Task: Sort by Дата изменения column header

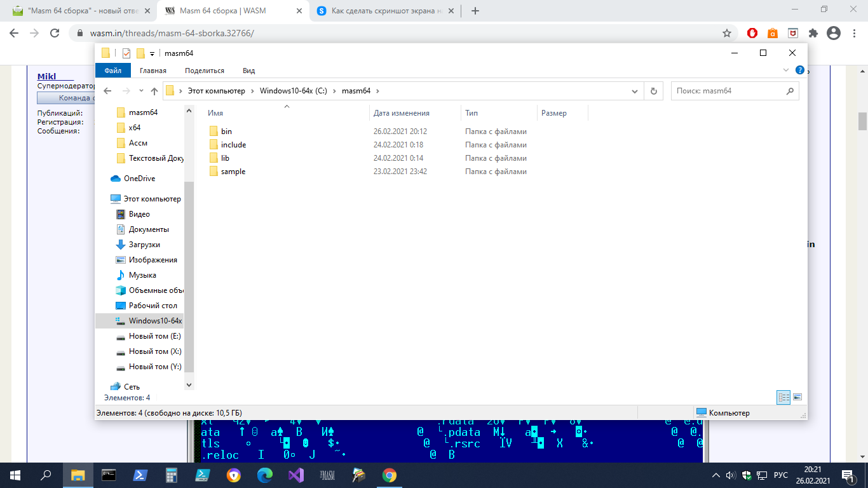Action: 402,113
